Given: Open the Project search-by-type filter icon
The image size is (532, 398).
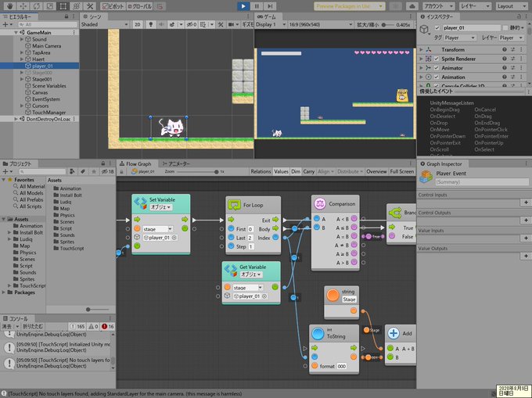Looking at the screenshot, I should [x=72, y=171].
